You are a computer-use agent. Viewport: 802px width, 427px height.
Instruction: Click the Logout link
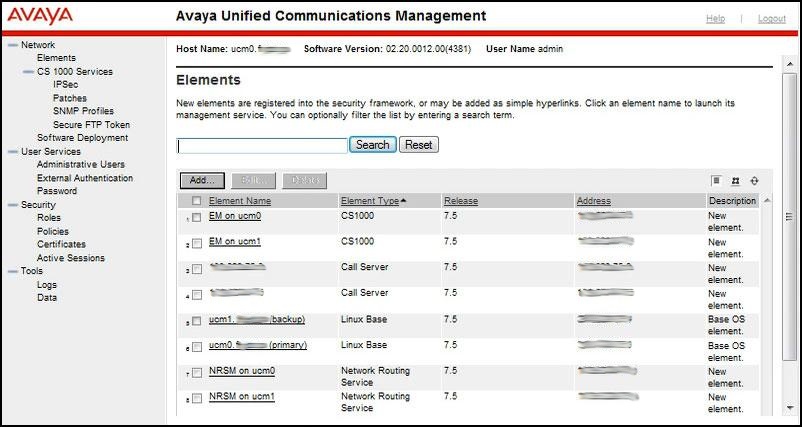coord(772,18)
